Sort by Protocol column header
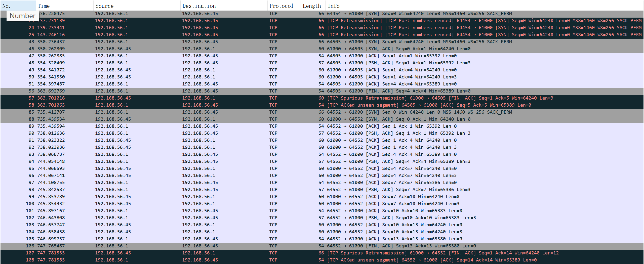This screenshot has height=264, width=644. (x=284, y=6)
